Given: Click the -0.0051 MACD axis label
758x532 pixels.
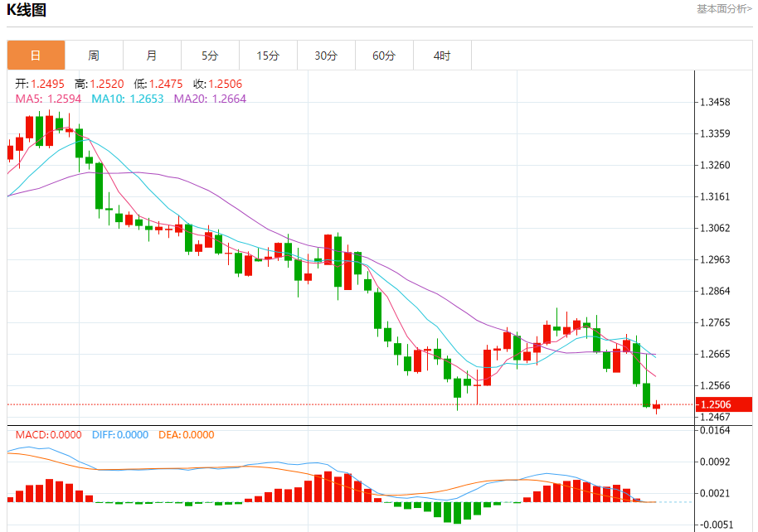Looking at the screenshot, I should point(715,525).
